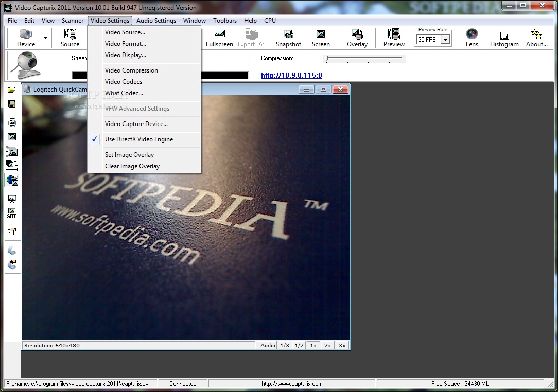558x392 pixels.
Task: Click the open folder icon in left sidebar
Action: click(12, 90)
